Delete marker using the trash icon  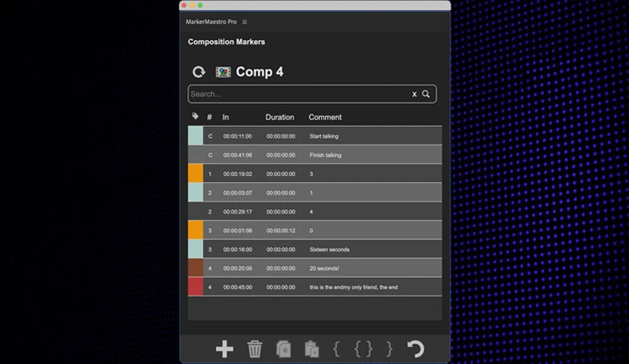point(254,349)
